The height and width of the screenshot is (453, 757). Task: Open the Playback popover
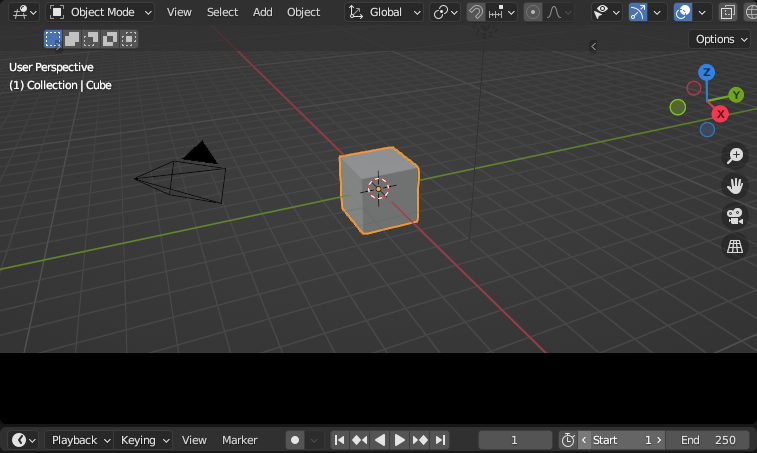tap(79, 440)
